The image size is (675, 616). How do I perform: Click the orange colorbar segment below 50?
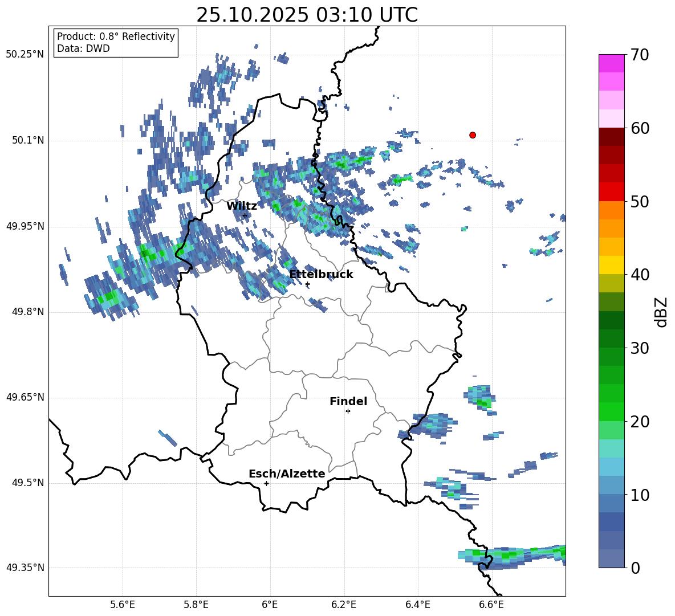coord(611,210)
